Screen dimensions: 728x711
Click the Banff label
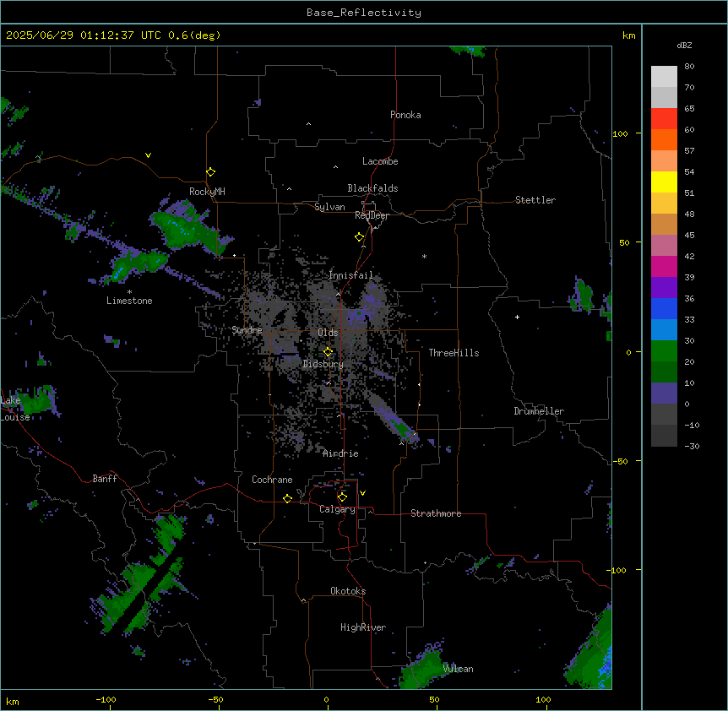[x=105, y=479]
